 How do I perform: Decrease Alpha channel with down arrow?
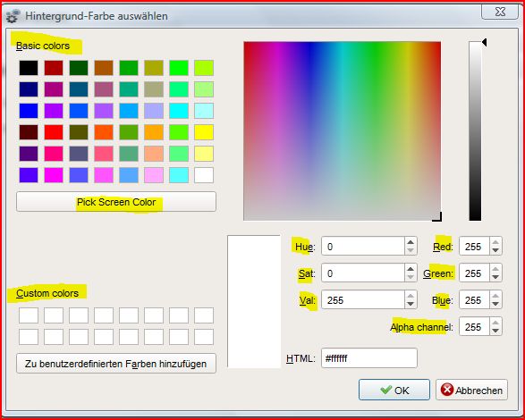(x=495, y=331)
